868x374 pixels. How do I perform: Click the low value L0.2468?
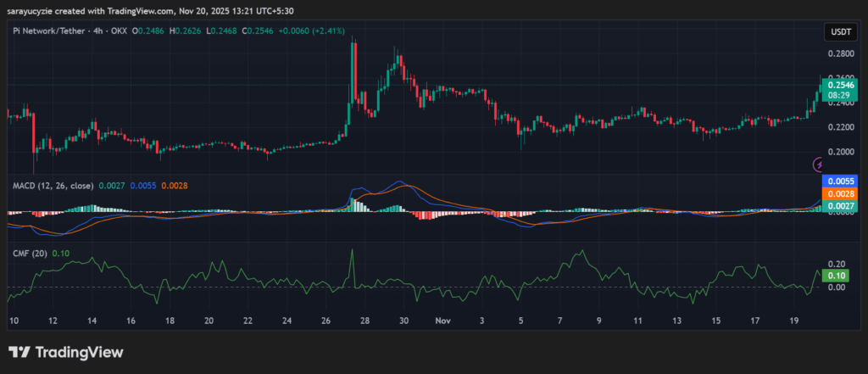pos(221,31)
